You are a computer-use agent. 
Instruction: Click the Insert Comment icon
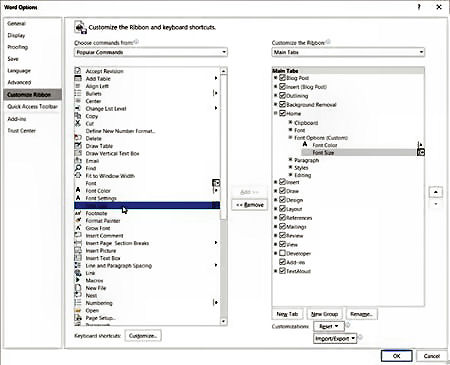[x=78, y=235]
